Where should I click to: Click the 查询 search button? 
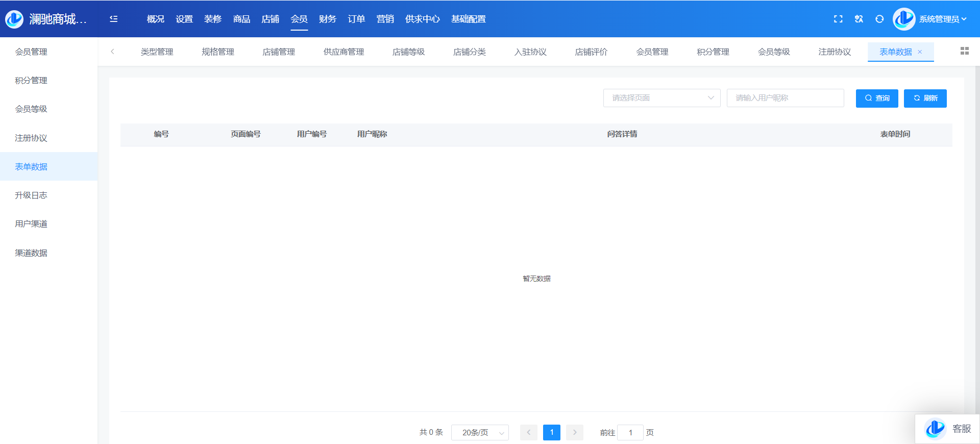tap(876, 98)
